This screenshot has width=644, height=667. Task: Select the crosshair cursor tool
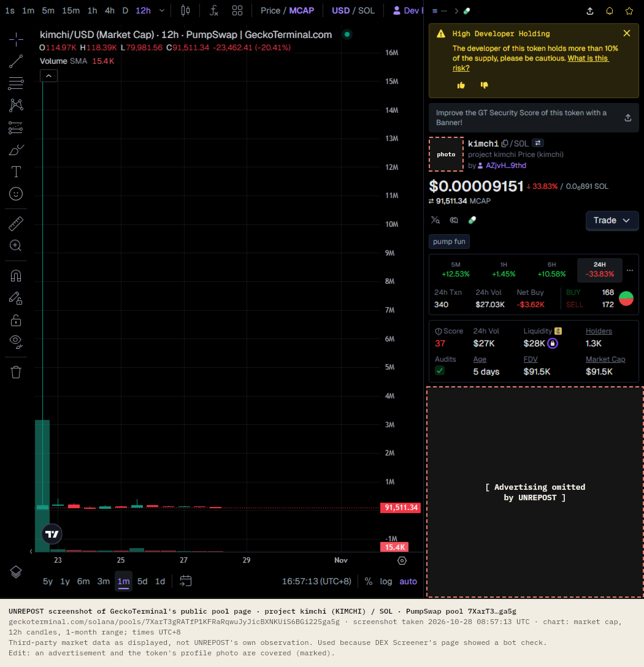pos(16,39)
